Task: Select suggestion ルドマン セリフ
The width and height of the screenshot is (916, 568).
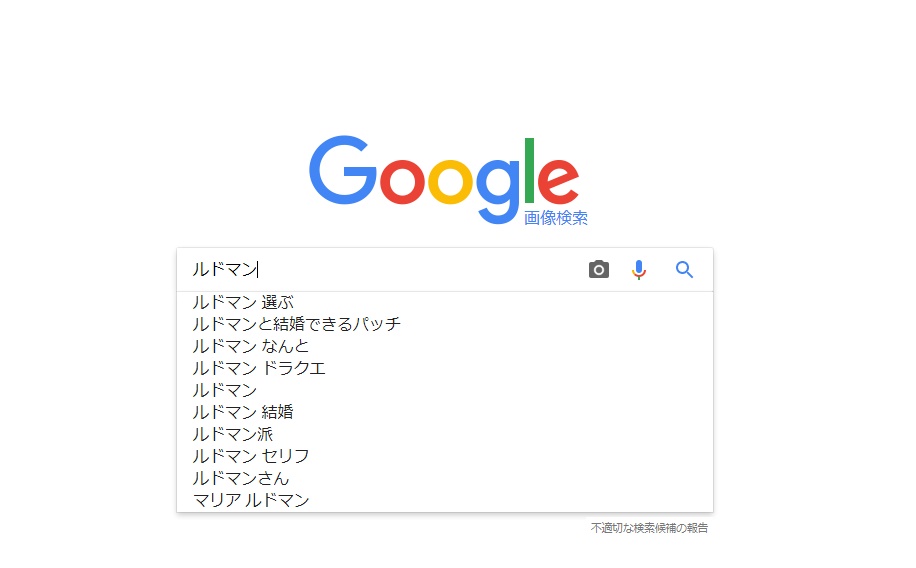Action: pos(251,456)
